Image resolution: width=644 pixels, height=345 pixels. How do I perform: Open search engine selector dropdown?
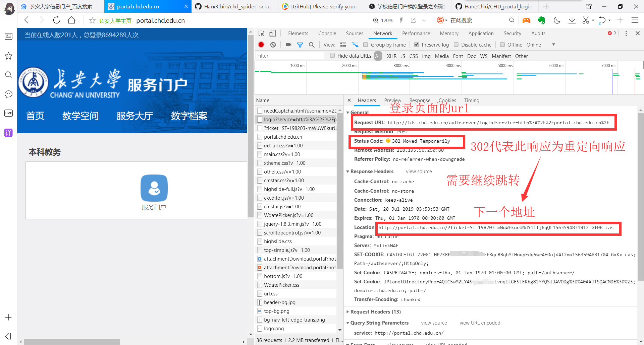coord(446,20)
